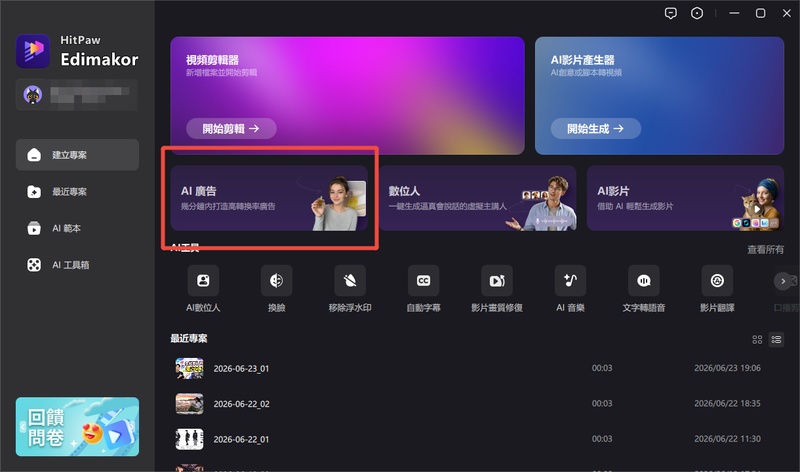800x472 pixels.
Task: Click the 最近專案 section heading
Action: pos(189,338)
